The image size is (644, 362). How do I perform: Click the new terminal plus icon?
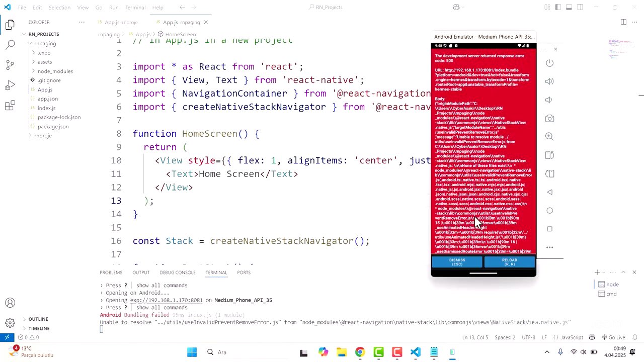tap(597, 273)
